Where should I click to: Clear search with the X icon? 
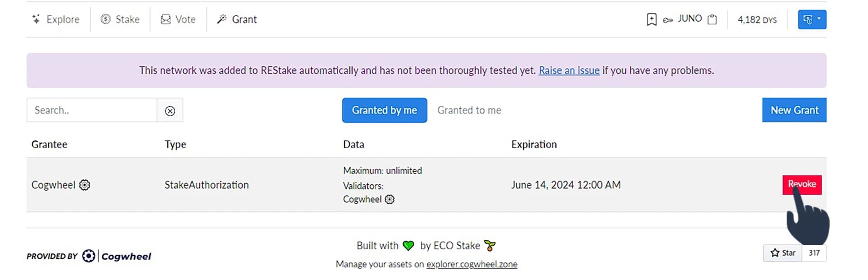(170, 111)
